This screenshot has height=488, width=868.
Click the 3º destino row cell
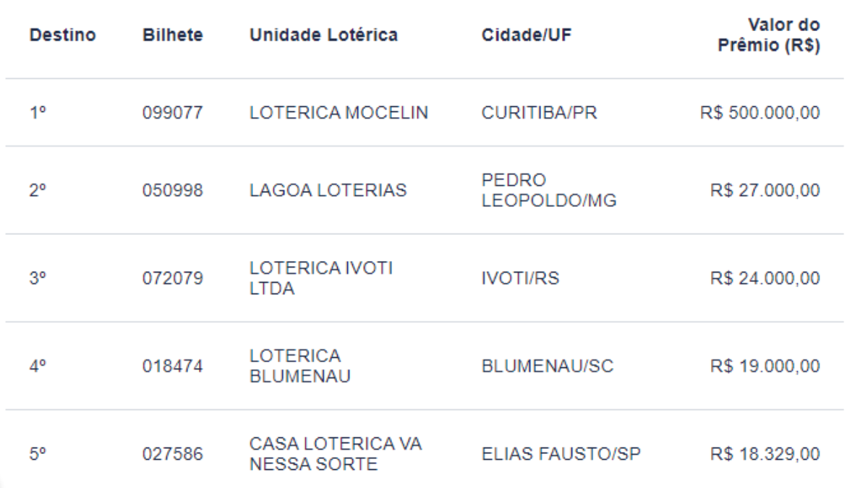click(x=38, y=279)
